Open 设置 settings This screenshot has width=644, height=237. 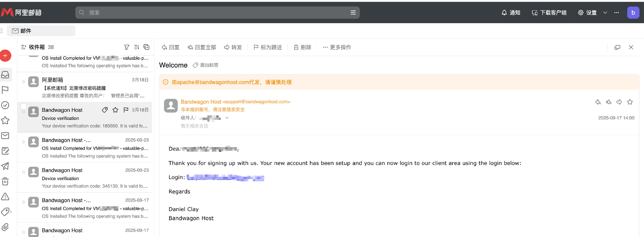pos(587,13)
